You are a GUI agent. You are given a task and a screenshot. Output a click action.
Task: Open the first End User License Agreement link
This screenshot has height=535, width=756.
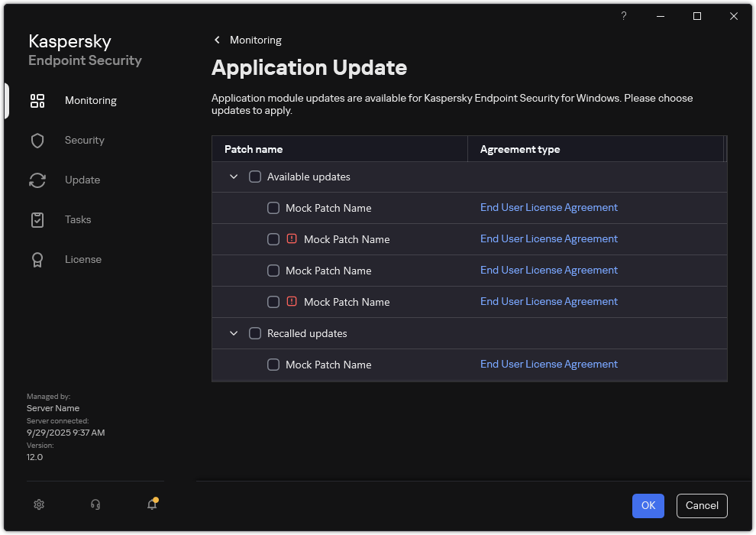click(548, 207)
